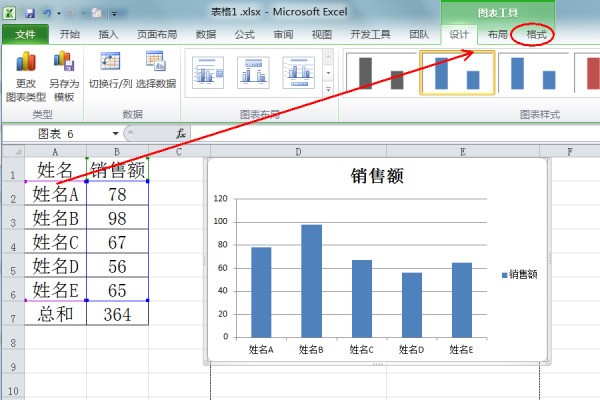
Task: Apply the unhighlighted blue chart style
Action: point(534,73)
